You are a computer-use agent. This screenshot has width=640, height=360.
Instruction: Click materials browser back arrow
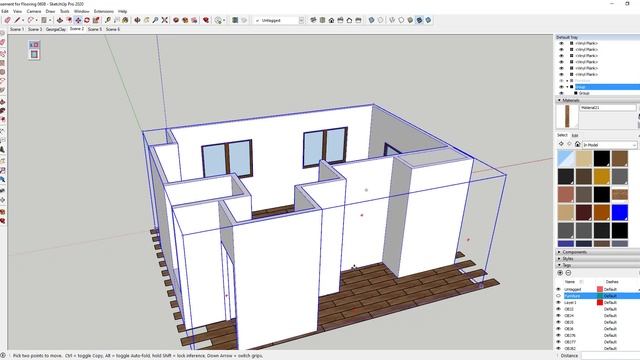coord(561,144)
